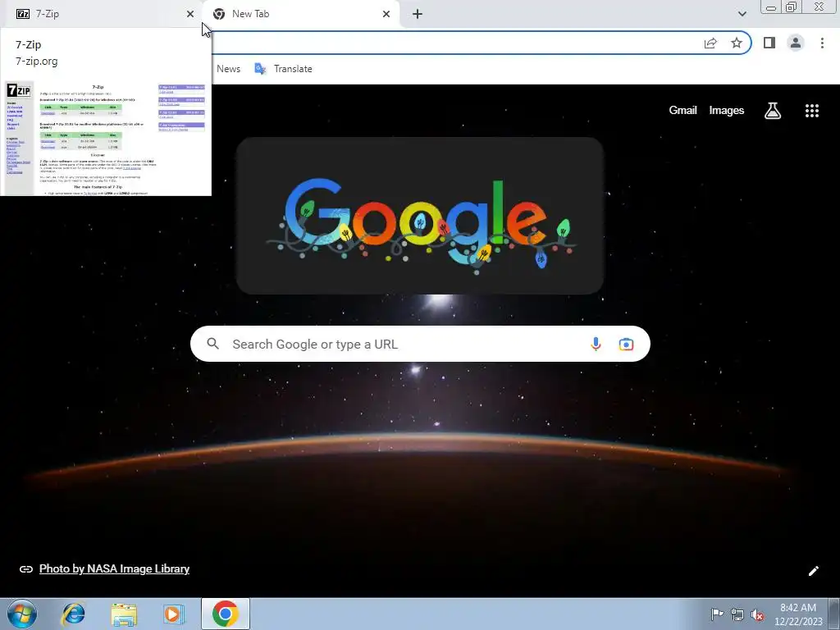This screenshot has height=630, width=840.
Task: Click the link icon beside photo credit
Action: click(25, 569)
